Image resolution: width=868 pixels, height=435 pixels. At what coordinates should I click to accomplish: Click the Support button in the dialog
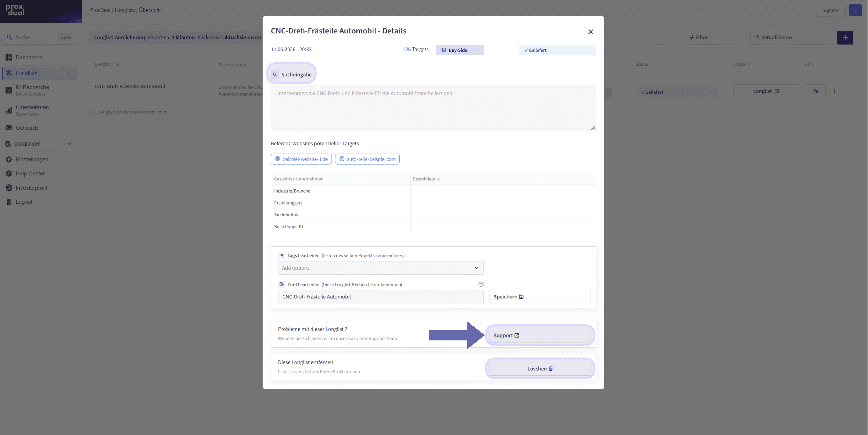click(540, 335)
